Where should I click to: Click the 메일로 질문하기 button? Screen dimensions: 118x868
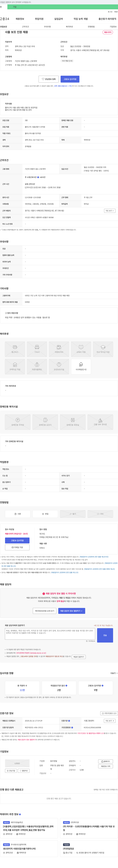(79, 657)
